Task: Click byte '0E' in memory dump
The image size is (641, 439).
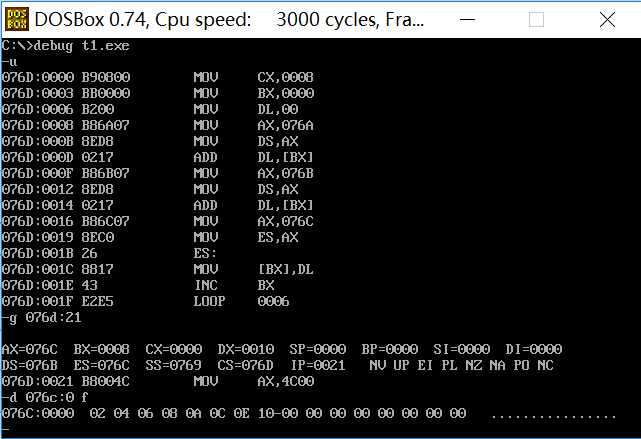Action: (241, 413)
